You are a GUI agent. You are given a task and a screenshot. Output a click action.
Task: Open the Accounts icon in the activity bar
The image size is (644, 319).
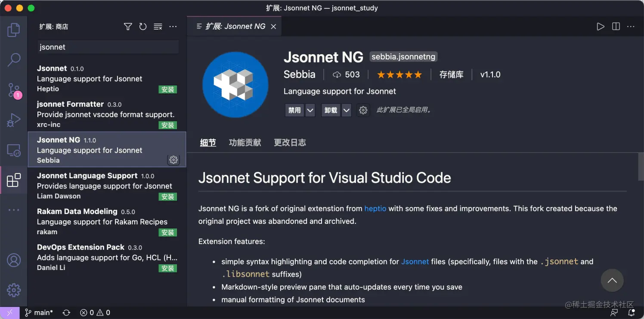pos(13,260)
